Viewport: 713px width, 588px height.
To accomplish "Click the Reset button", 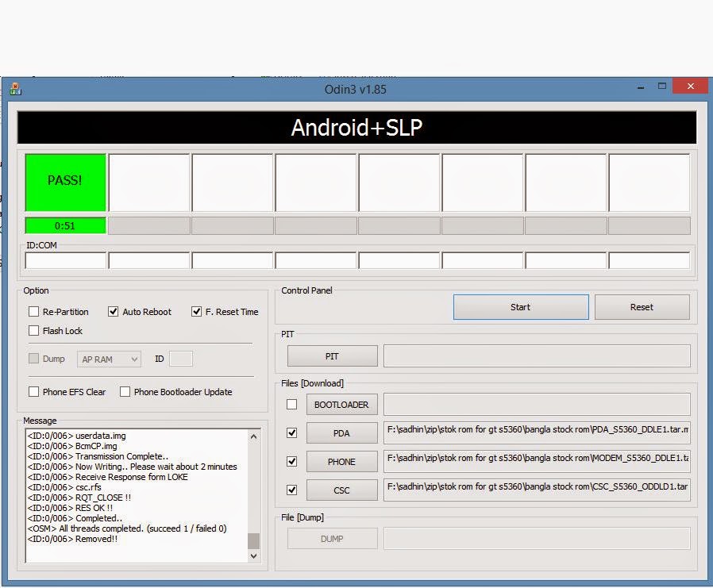I will tap(642, 307).
